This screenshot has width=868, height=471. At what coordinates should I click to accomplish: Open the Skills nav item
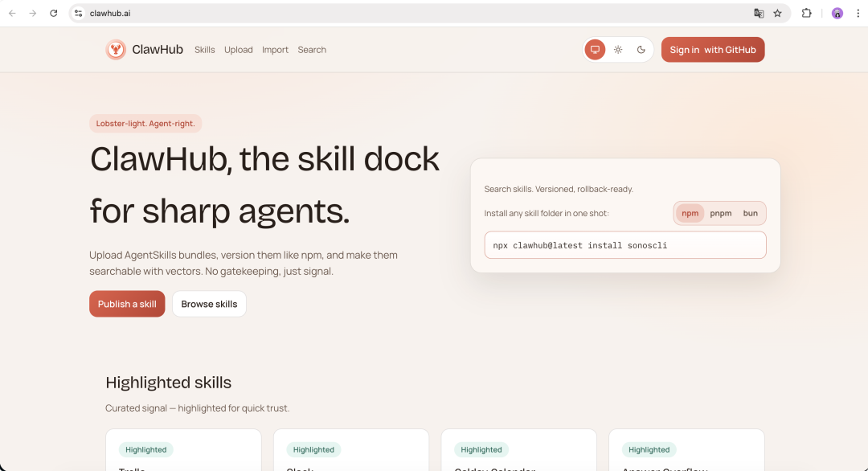click(x=204, y=50)
